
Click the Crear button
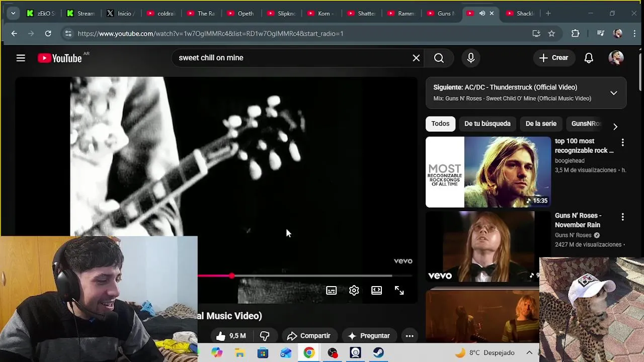coord(554,58)
